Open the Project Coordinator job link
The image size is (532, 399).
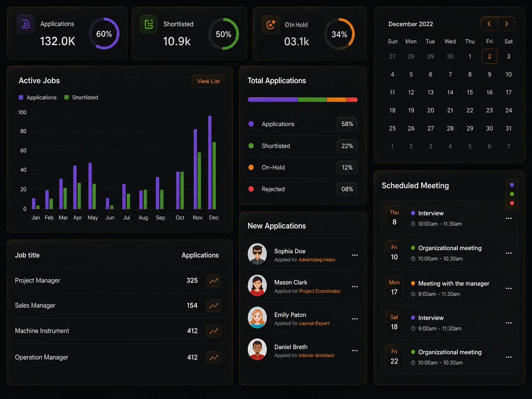320,291
